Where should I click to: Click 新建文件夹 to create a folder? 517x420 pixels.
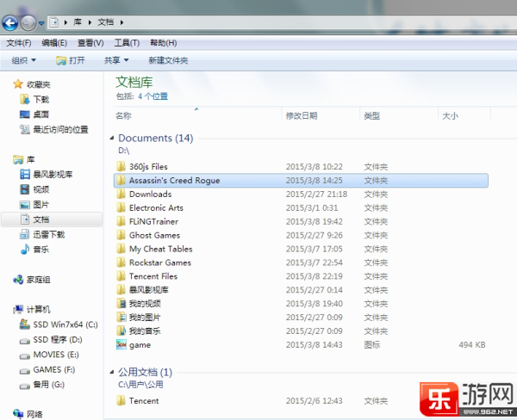pyautogui.click(x=168, y=60)
